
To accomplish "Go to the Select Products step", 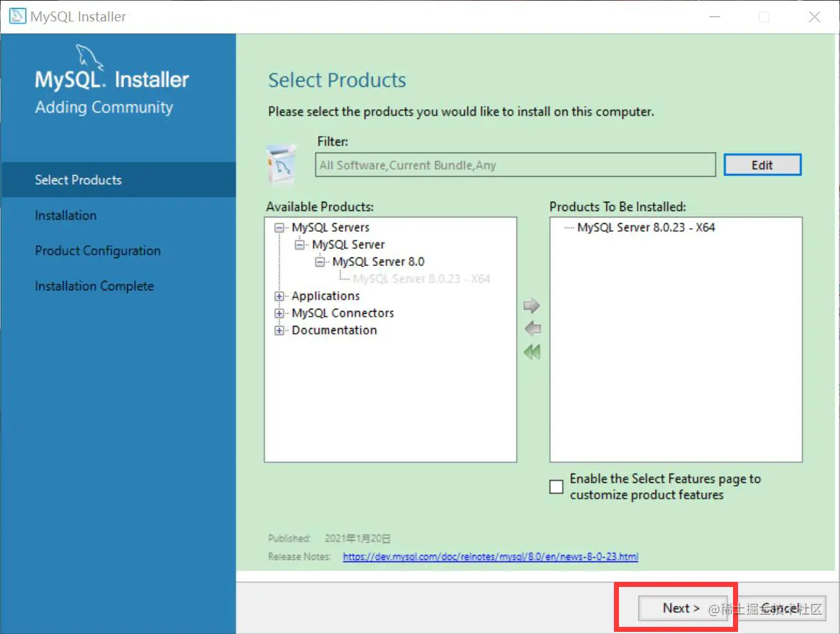I will coord(118,180).
